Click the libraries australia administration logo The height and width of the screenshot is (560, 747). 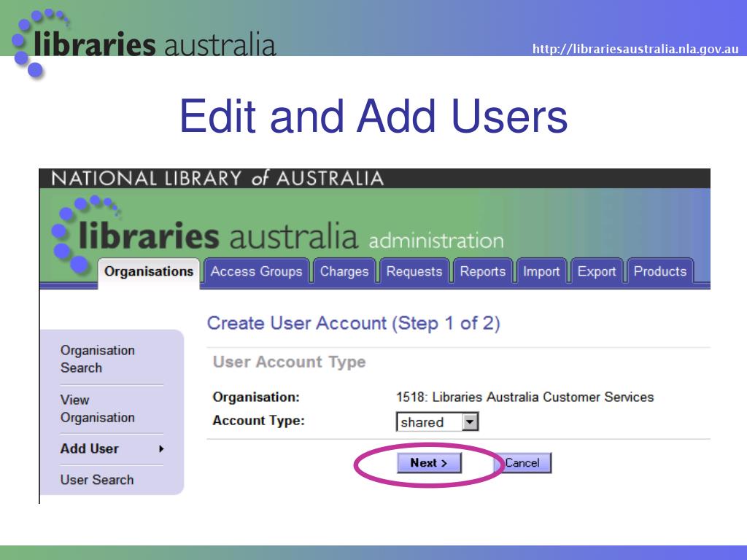(278, 234)
